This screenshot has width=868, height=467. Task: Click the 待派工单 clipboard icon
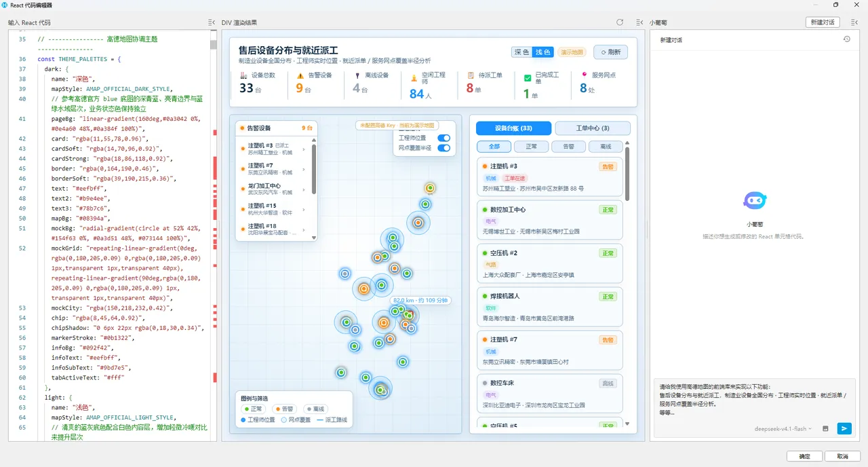coord(470,75)
